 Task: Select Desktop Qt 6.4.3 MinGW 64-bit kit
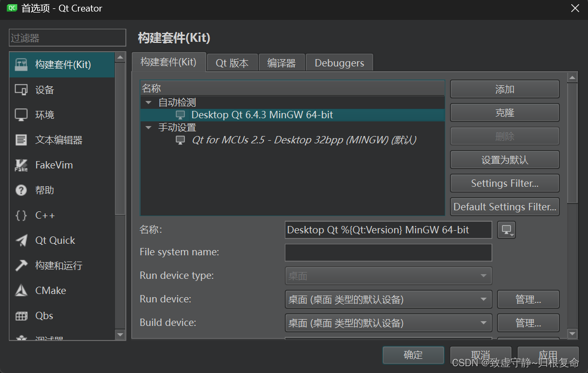pyautogui.click(x=293, y=115)
